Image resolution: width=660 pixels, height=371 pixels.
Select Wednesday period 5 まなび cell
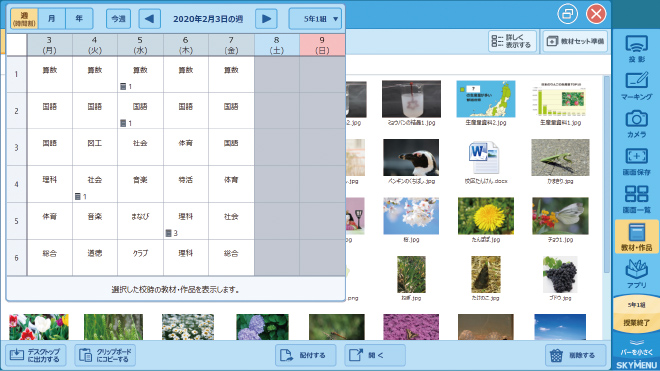(x=140, y=221)
